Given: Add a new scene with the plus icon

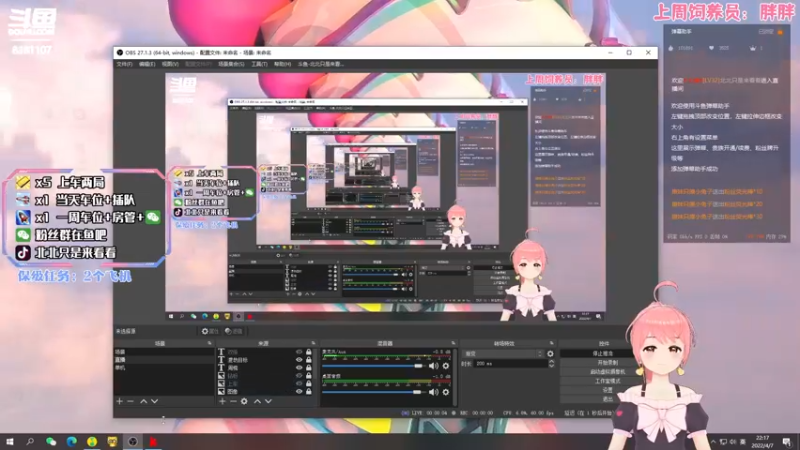Looking at the screenshot, I should (x=119, y=402).
